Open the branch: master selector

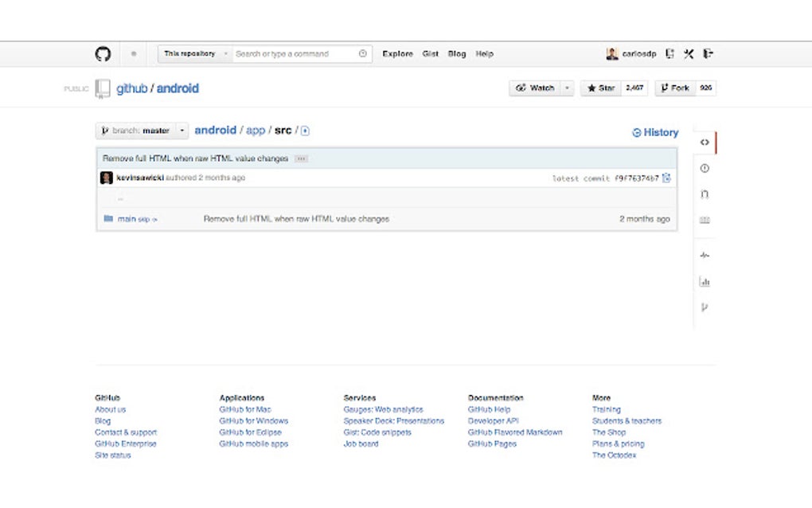point(141,130)
